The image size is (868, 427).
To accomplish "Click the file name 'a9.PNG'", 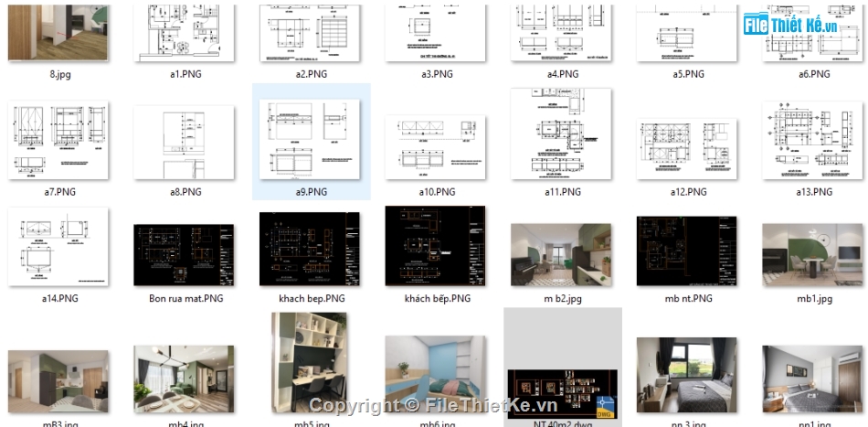I will (311, 192).
